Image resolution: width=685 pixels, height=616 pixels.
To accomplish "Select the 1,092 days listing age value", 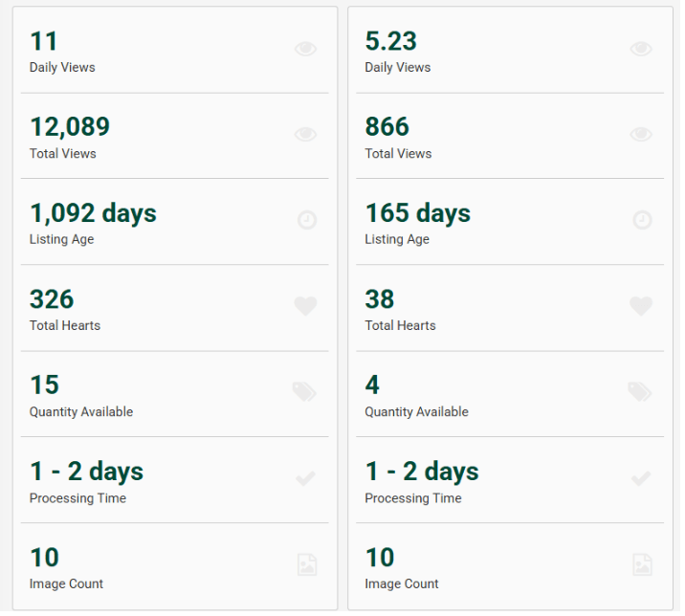I will (93, 213).
